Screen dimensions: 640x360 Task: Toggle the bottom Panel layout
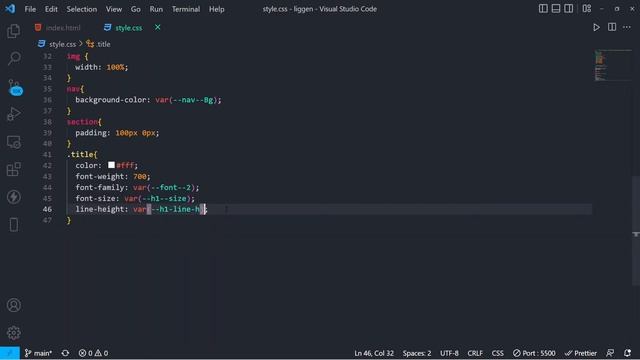pos(556,9)
